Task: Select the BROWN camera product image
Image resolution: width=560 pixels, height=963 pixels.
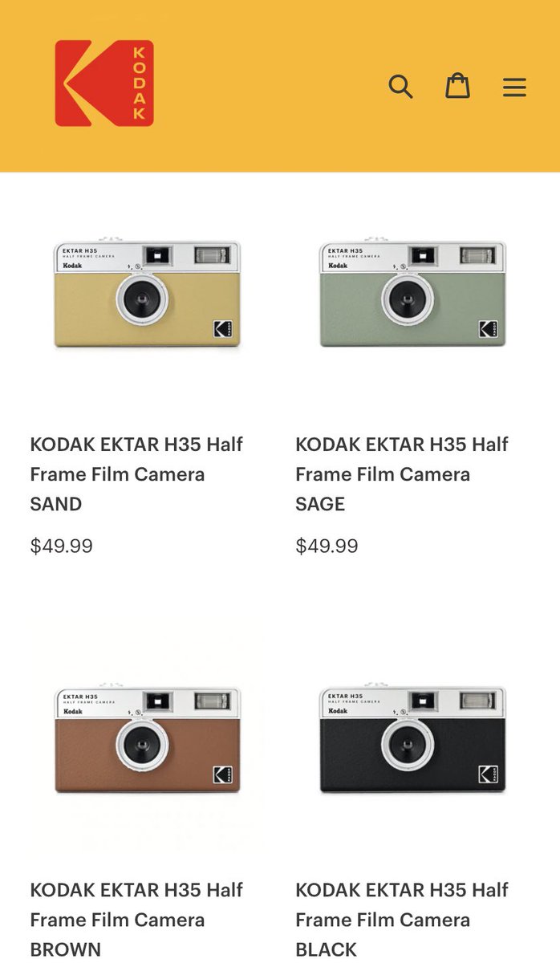Action: tap(148, 740)
